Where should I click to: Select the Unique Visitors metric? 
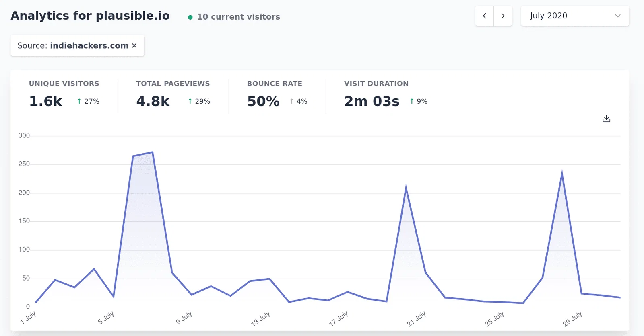coord(64,84)
